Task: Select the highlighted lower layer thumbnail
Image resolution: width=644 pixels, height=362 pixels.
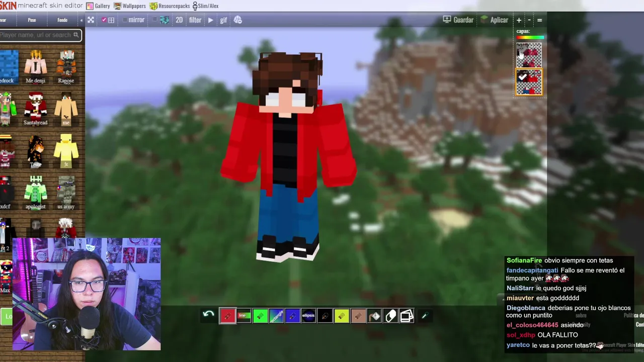Action: (529, 82)
